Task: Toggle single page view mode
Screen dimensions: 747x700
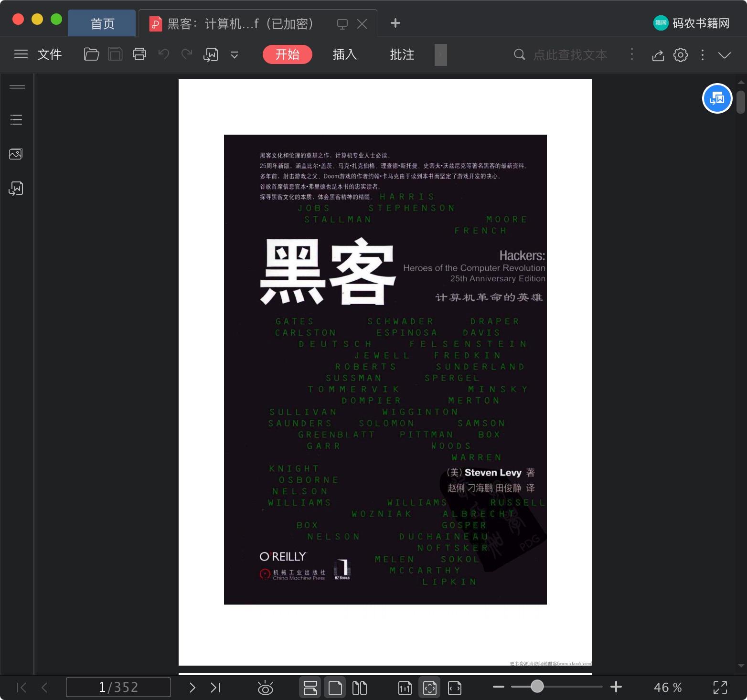Action: [x=335, y=688]
